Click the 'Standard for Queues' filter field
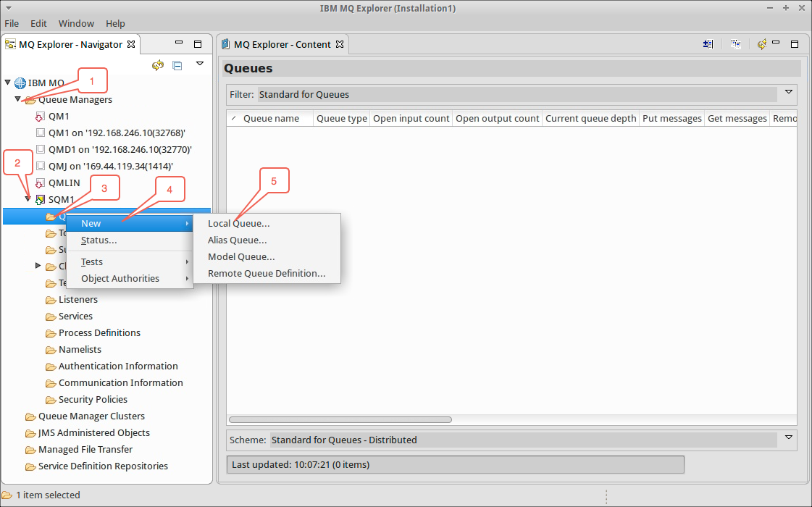The width and height of the screenshot is (812, 507). 517,94
